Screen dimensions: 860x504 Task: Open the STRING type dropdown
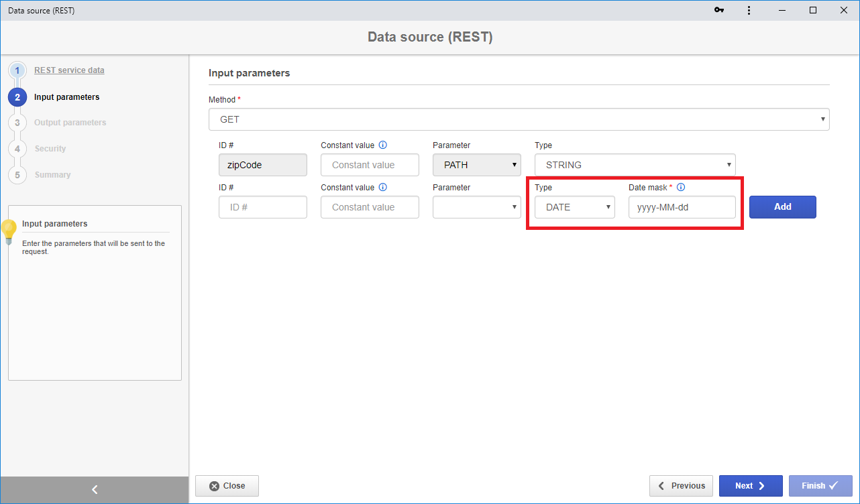tap(635, 165)
